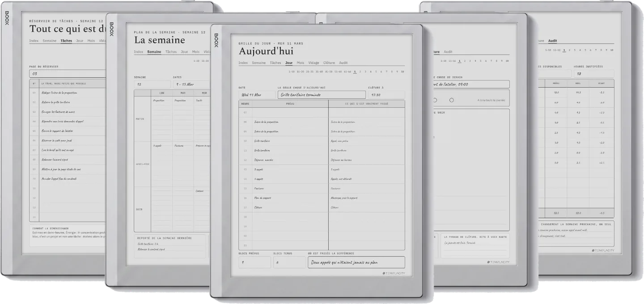Viewport: 644px width, 304px height.
Task: Open the Index tab on the Aujourd'hui page
Action: click(x=243, y=63)
